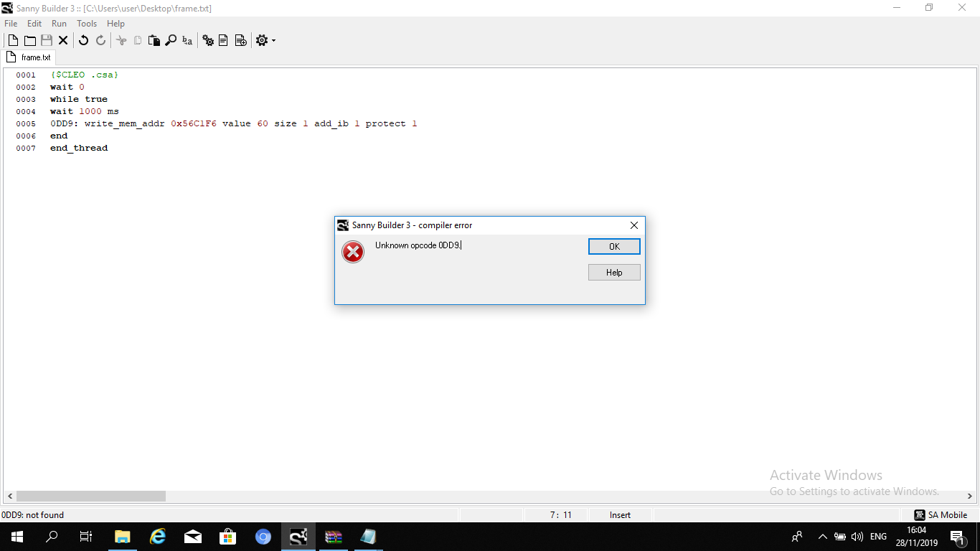Expand the gear icon's dropdown arrow

click(273, 41)
